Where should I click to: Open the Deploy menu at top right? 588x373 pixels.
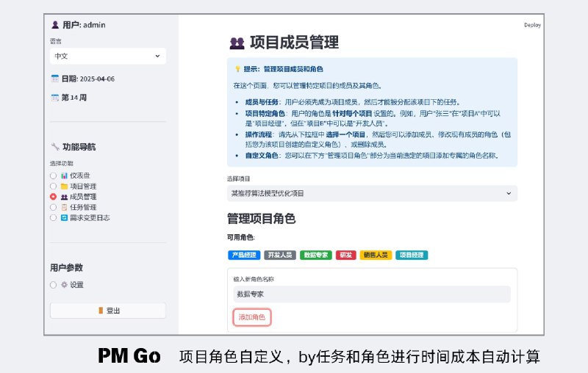[x=532, y=25]
